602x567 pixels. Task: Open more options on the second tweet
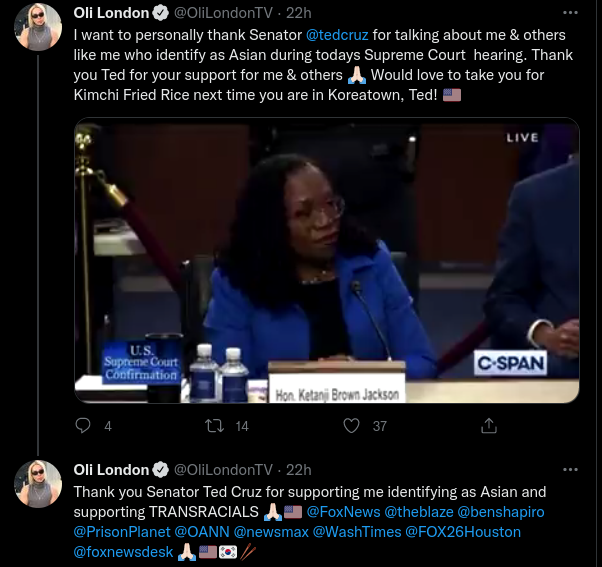tap(570, 469)
